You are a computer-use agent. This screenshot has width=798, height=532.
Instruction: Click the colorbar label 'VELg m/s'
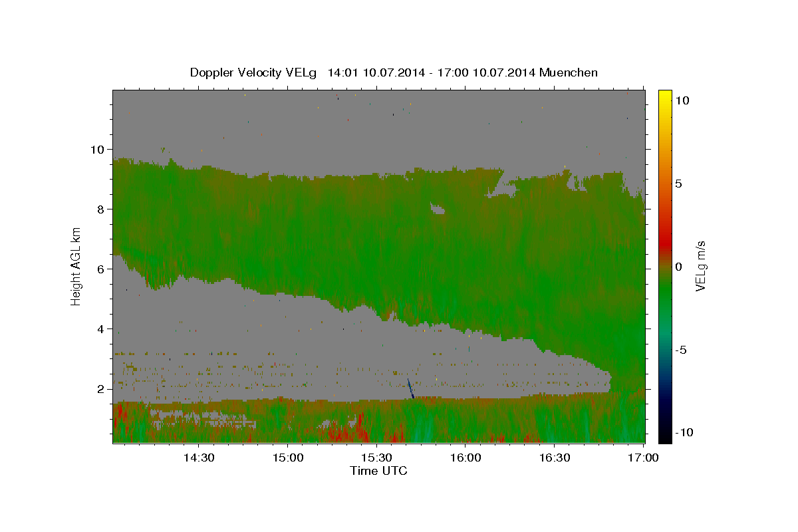(x=700, y=266)
